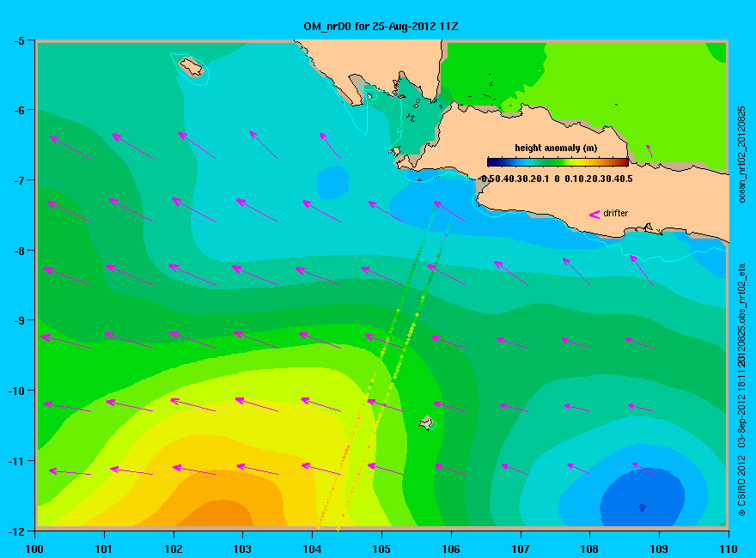Click the "© CSIRO 2012" copyright text
This screenshot has height=558, width=756.
tap(742, 485)
